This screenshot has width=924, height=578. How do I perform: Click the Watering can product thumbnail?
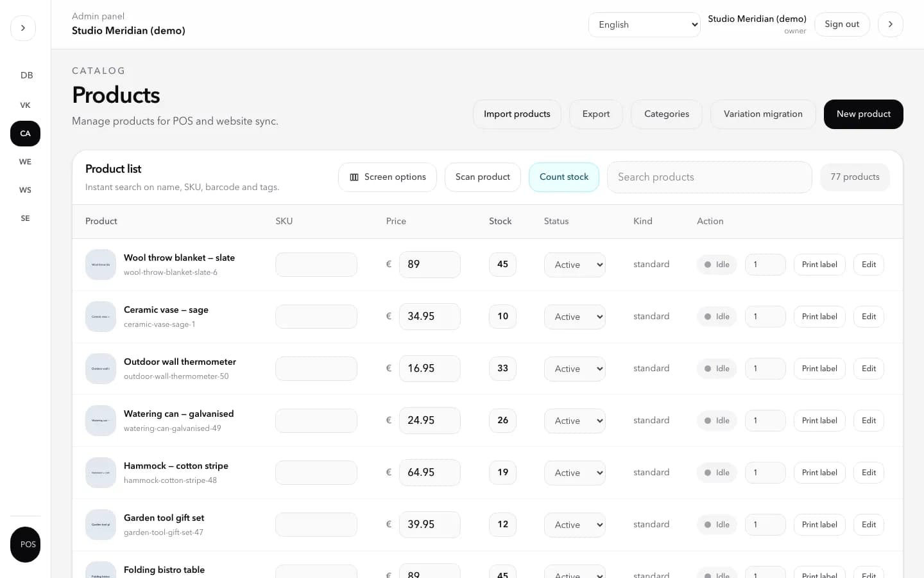tap(101, 421)
